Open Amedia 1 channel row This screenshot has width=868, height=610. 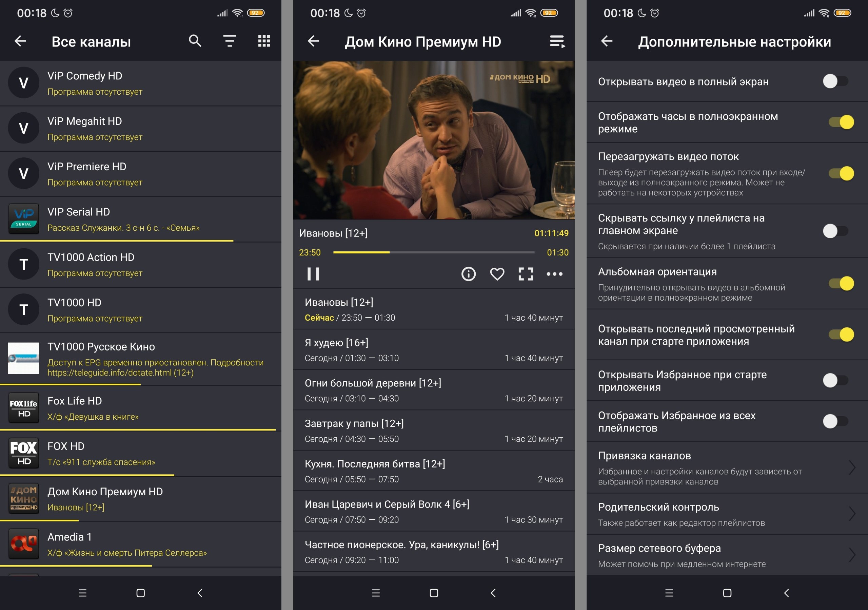[141, 545]
